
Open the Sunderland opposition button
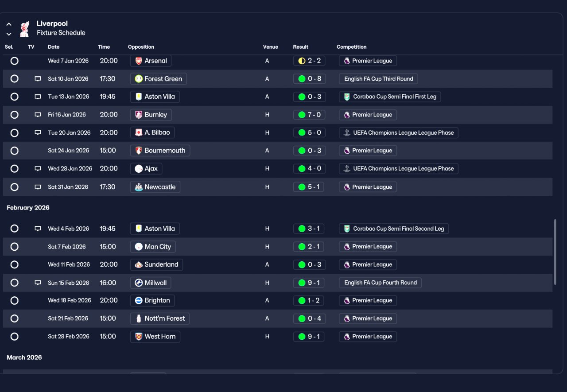tap(156, 264)
